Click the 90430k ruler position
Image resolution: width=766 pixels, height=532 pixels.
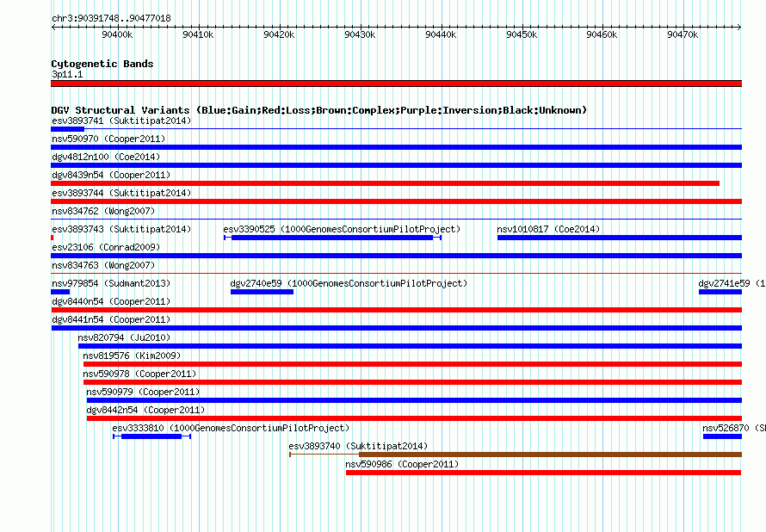(360, 34)
